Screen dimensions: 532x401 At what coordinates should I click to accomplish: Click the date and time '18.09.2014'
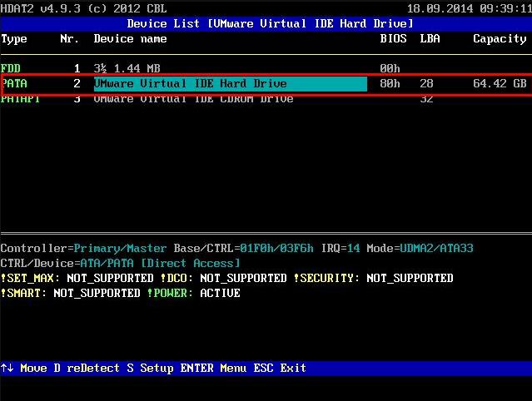click(x=440, y=8)
